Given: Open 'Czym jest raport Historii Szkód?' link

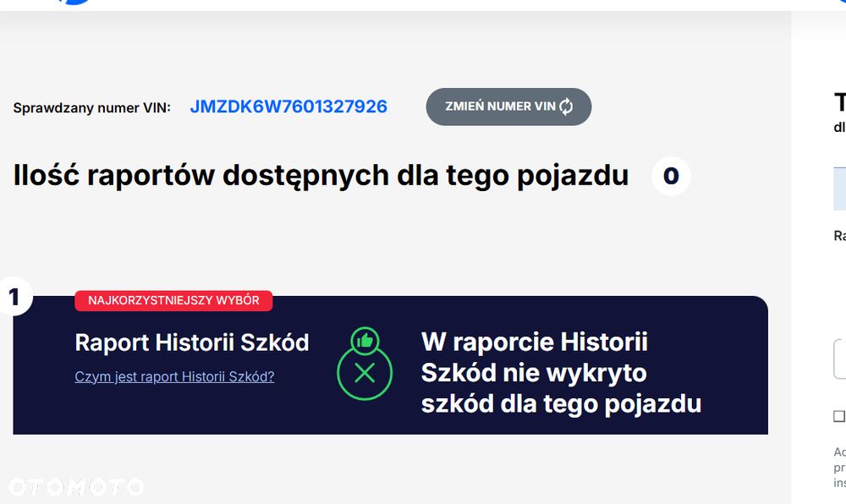Looking at the screenshot, I should [x=174, y=376].
